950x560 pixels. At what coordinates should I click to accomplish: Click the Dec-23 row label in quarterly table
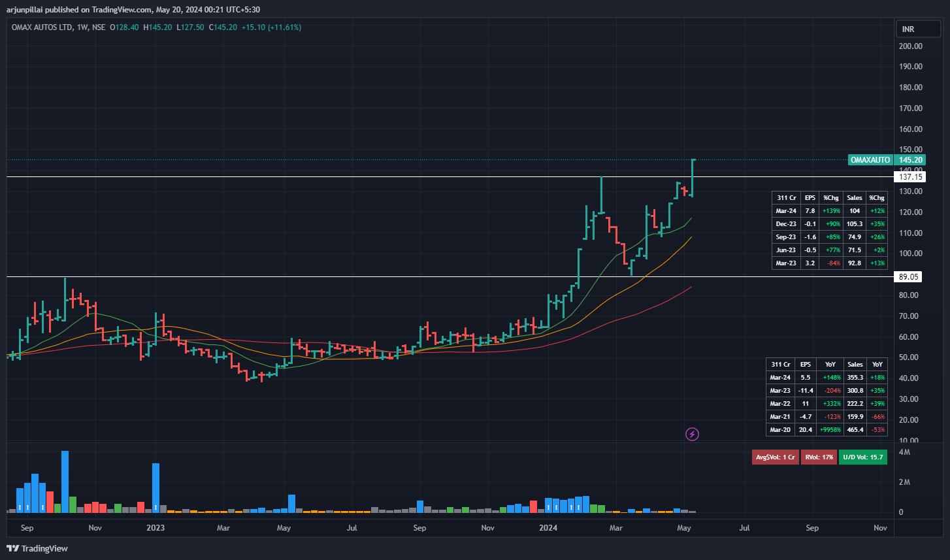[785, 224]
